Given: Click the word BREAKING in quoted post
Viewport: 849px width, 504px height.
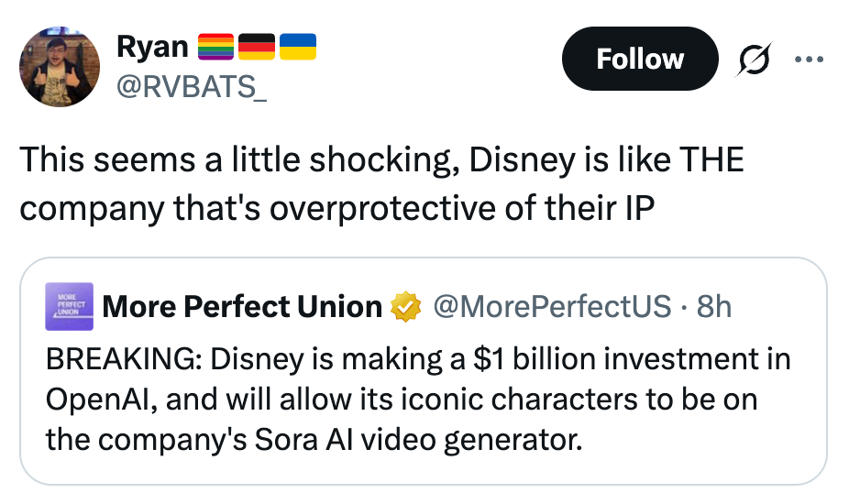Looking at the screenshot, I should 123,359.
